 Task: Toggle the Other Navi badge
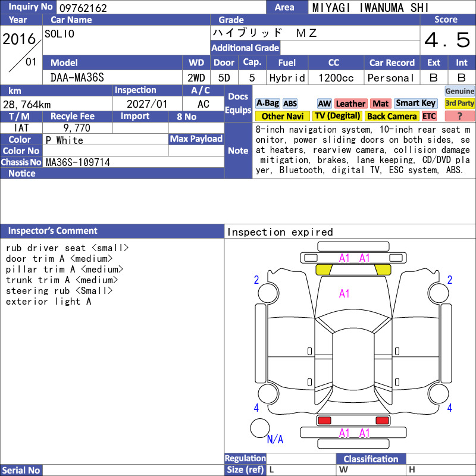[x=282, y=116]
